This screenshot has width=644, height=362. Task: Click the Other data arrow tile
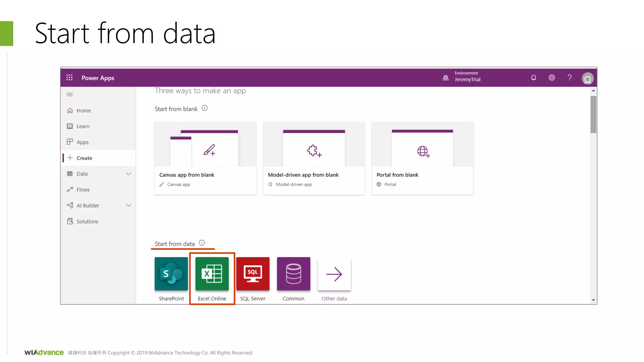(334, 274)
